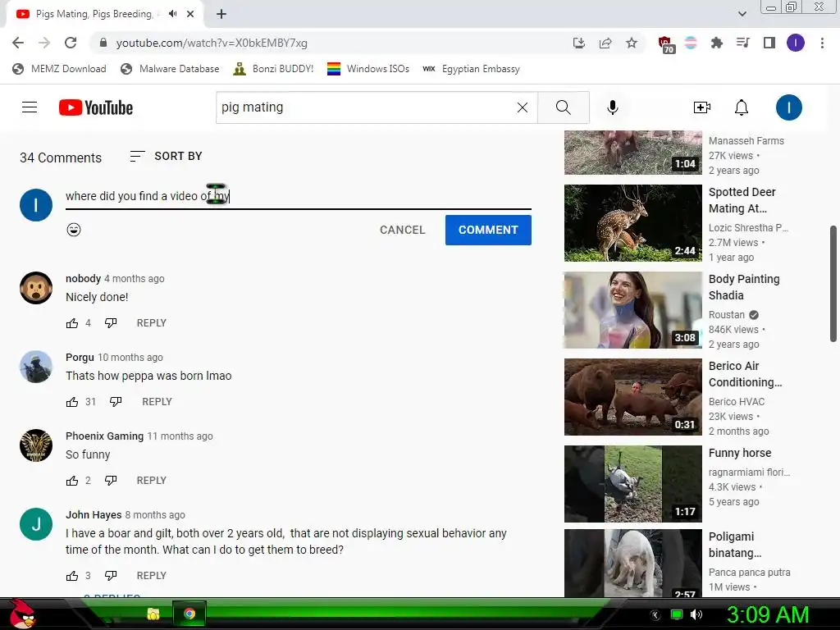
Task: Go to YouTube home via logo
Action: [x=96, y=107]
